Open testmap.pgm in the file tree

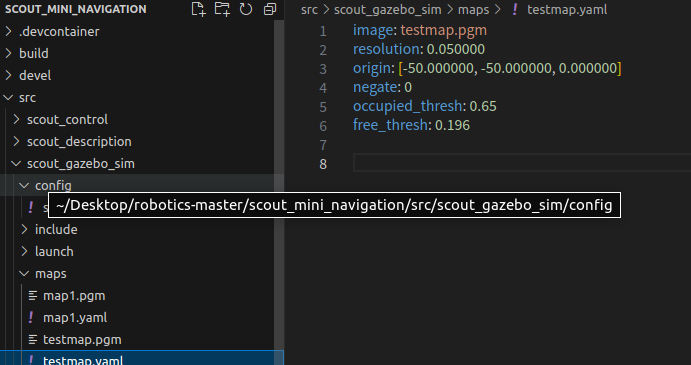coord(82,339)
